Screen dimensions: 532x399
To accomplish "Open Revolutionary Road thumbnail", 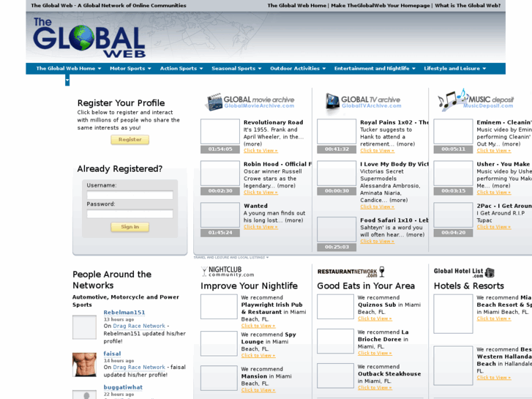I will pyautogui.click(x=220, y=132).
